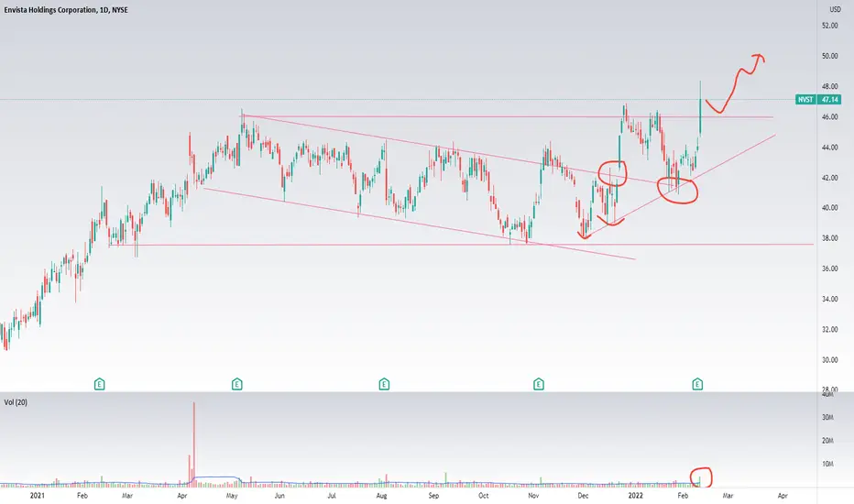The image size is (854, 504).
Task: Click the 48.00 price axis label
Action: [830, 86]
